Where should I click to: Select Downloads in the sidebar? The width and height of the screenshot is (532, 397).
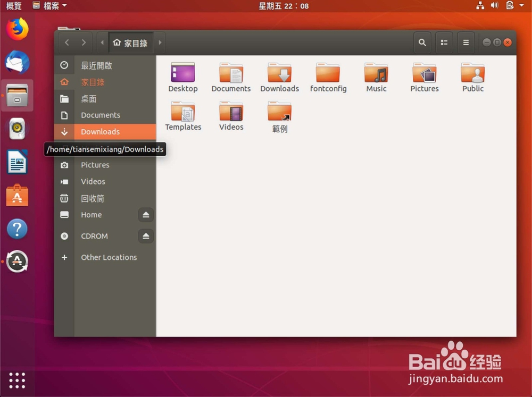tap(105, 132)
